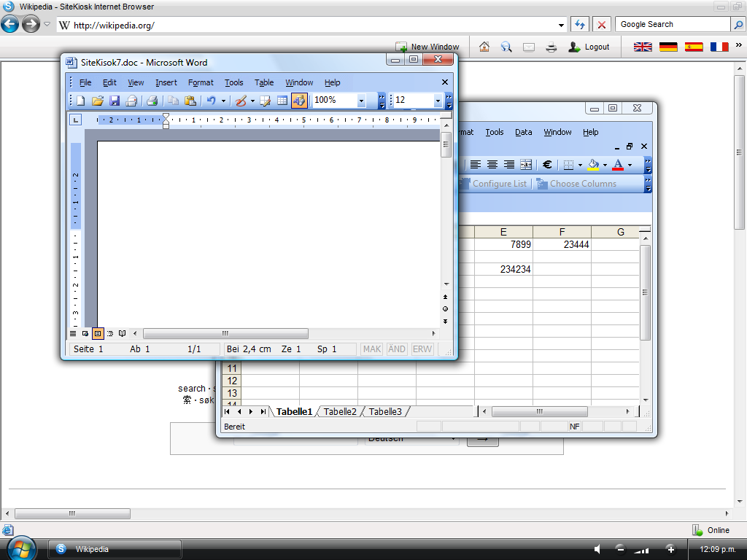
Task: Toggle center alignment in the spreadsheet
Action: 492,165
